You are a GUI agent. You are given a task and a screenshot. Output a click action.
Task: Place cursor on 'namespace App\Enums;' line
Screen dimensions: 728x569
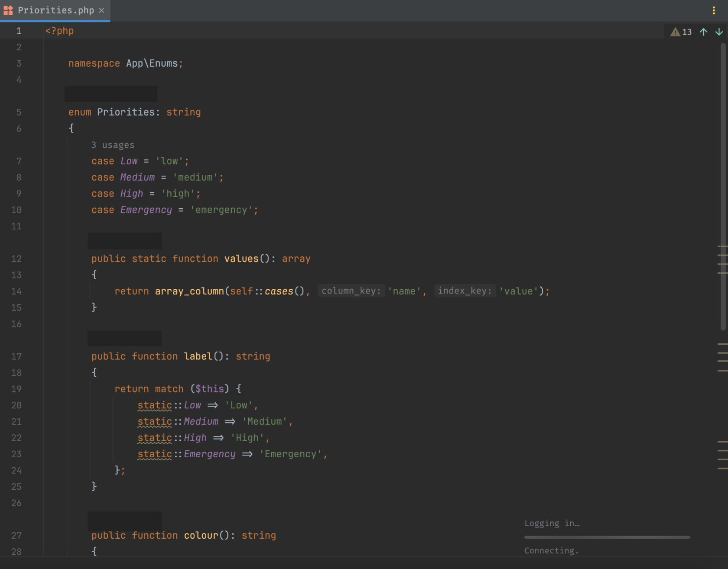(x=126, y=64)
